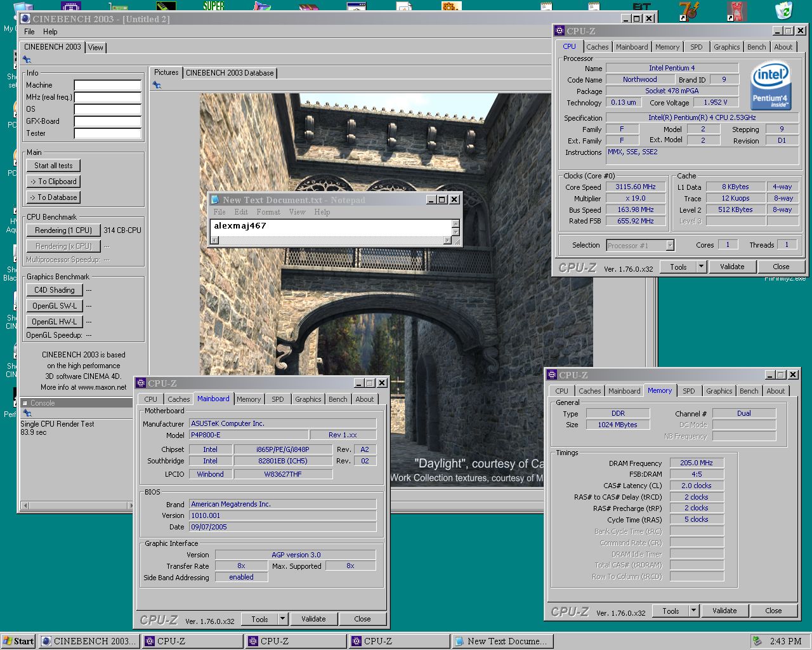The height and width of the screenshot is (650, 812).
Task: Expand the Tools dropdown arrow in CPU-Z Memory window
Action: pyautogui.click(x=694, y=611)
